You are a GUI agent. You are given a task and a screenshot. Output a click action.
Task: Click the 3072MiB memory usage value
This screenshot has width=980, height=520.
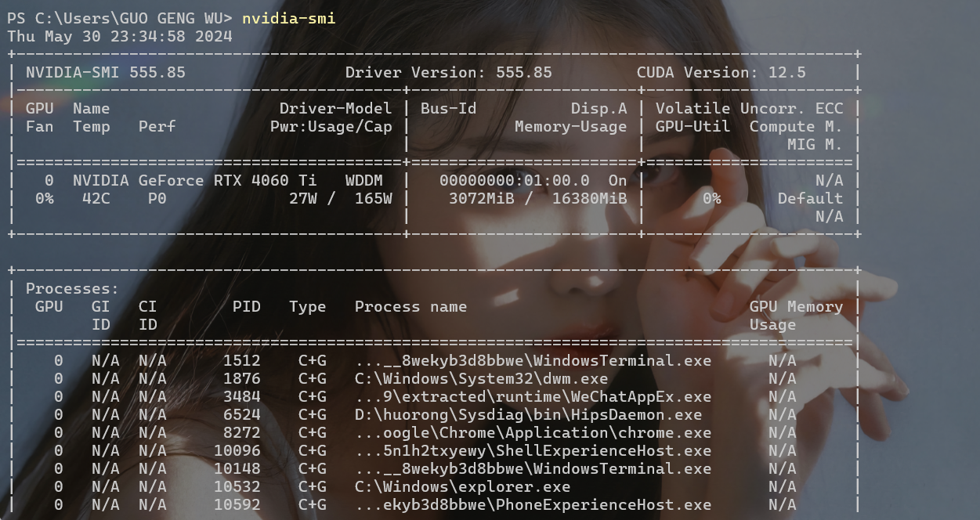(x=482, y=198)
